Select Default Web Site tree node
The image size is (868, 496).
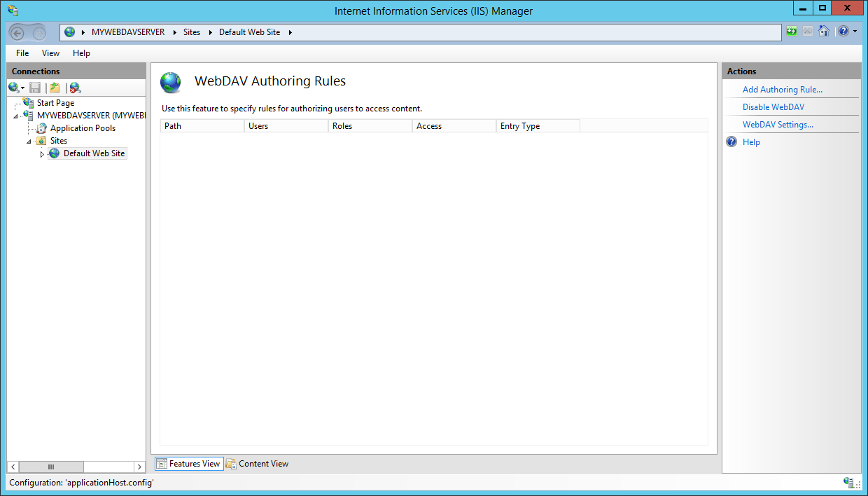click(94, 153)
